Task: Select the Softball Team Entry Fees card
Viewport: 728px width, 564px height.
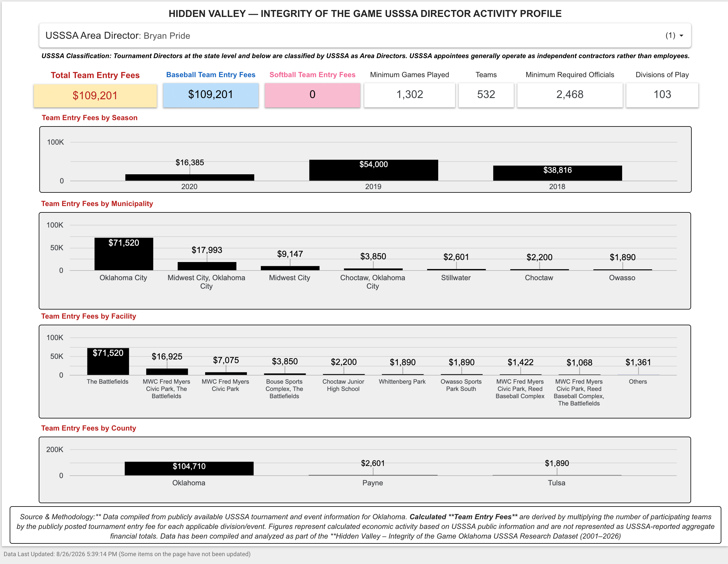Action: pos(312,95)
